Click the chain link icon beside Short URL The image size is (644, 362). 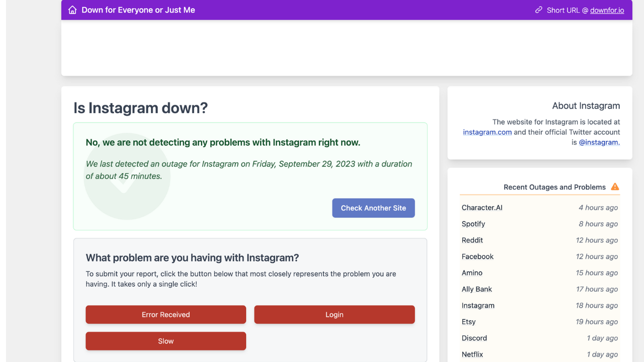click(539, 10)
